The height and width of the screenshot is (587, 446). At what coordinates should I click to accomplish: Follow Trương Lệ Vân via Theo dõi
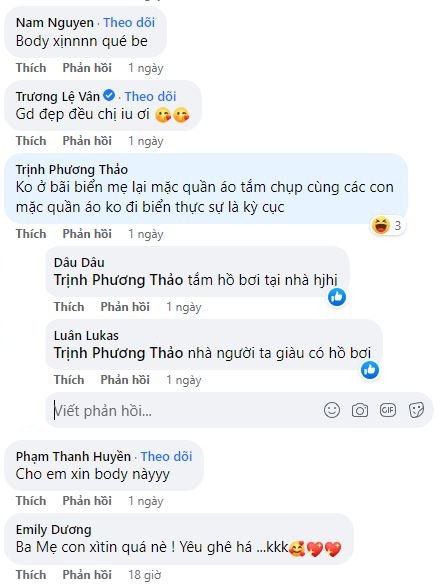coord(151,96)
